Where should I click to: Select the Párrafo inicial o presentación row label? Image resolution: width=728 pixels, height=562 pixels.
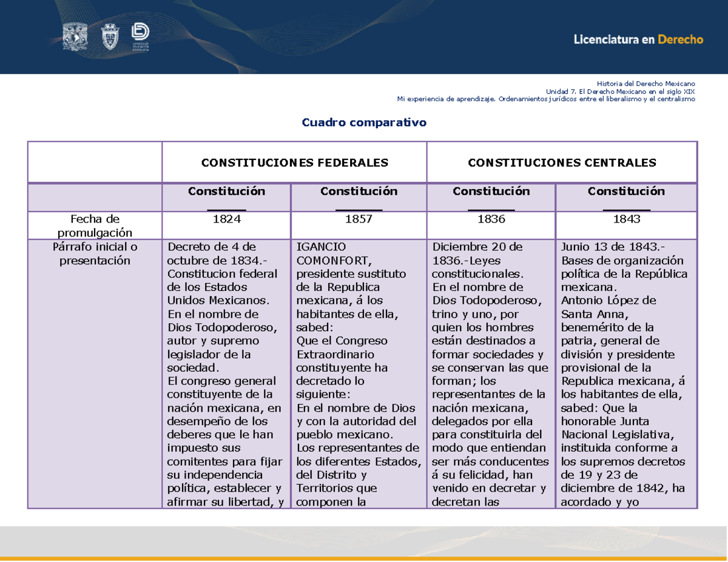94,253
